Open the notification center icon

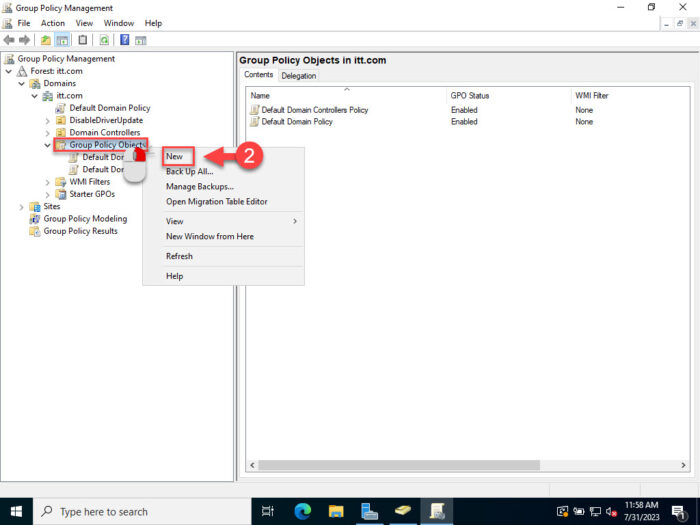(x=679, y=512)
